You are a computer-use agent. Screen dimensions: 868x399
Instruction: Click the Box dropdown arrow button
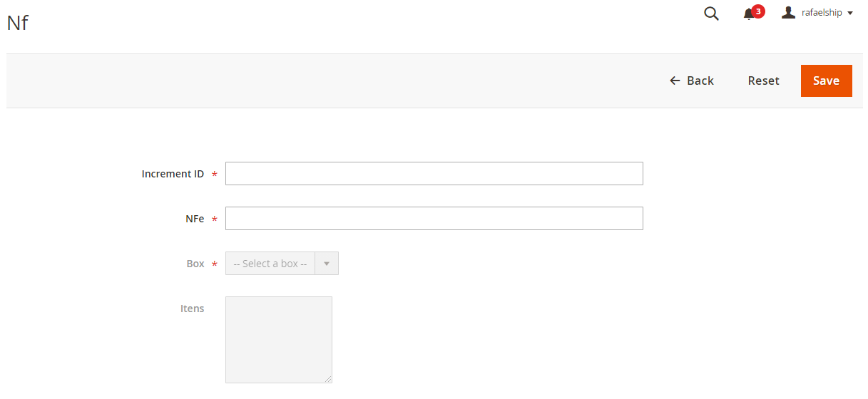pos(327,264)
